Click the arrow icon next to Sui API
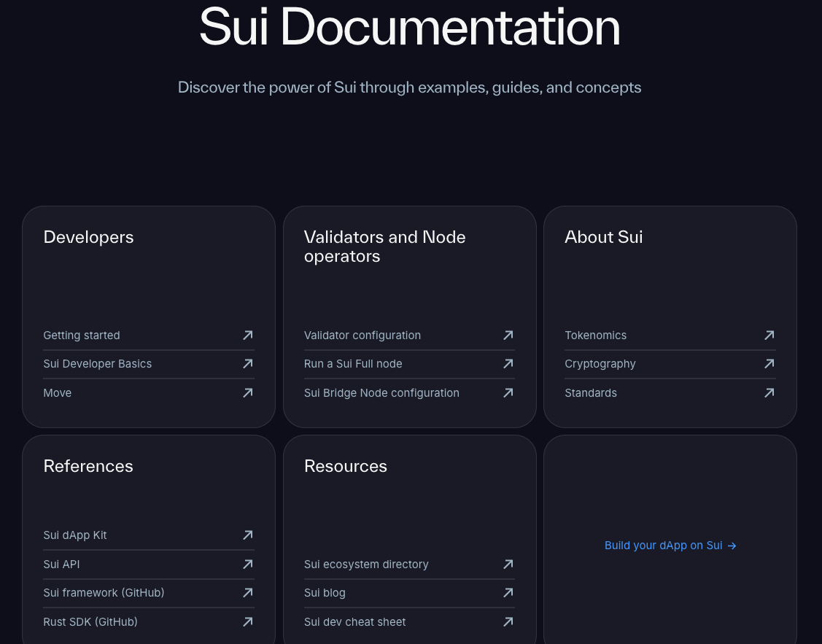This screenshot has height=644, width=822. (x=248, y=565)
